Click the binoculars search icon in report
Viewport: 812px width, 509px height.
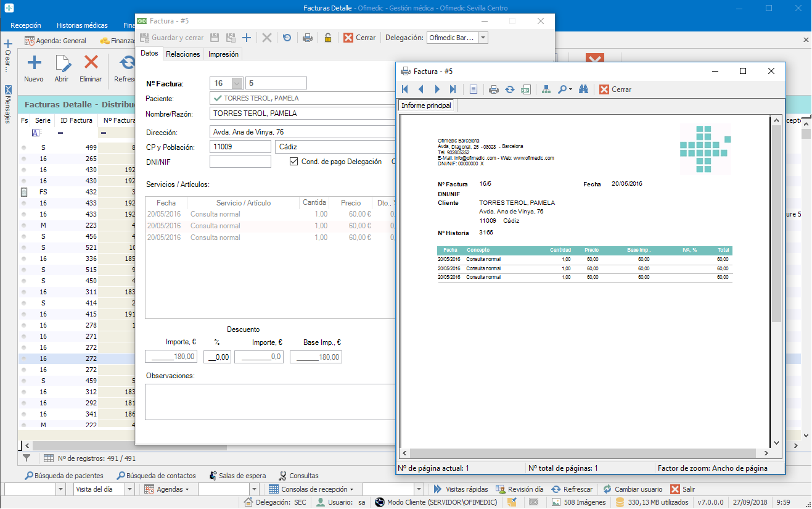[583, 89]
